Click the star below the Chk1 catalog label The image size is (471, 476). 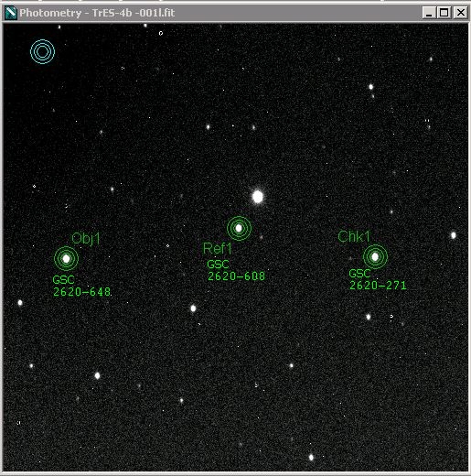click(369, 317)
